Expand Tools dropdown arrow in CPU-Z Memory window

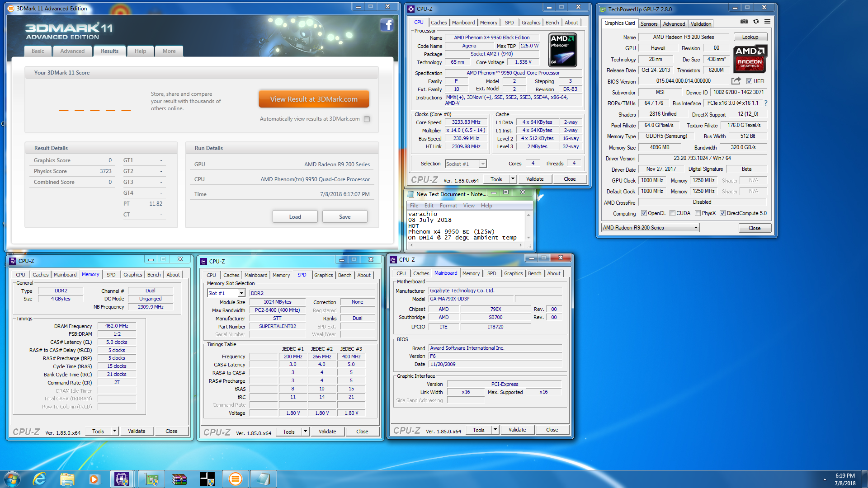(114, 431)
